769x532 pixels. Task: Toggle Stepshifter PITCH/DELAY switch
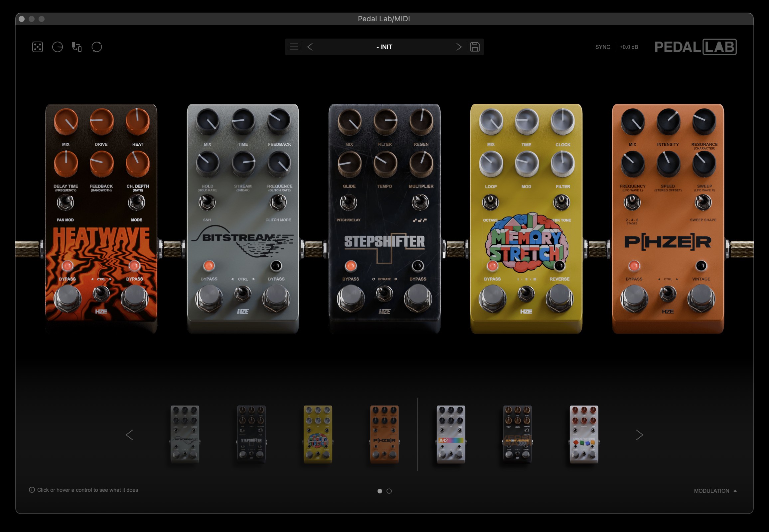[349, 202]
